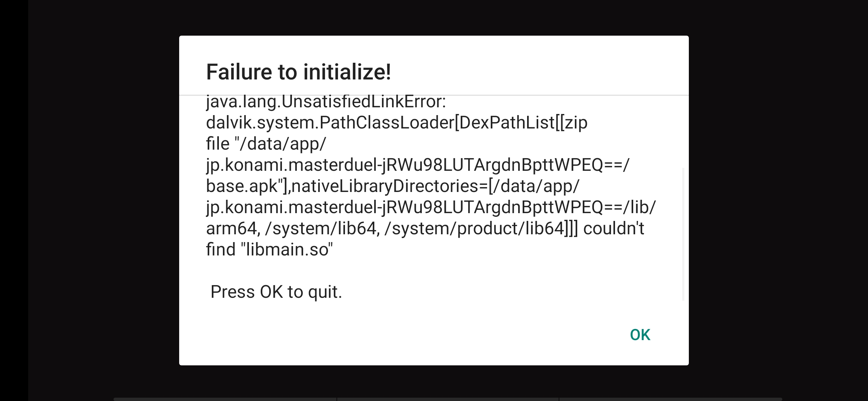The width and height of the screenshot is (868, 401).
Task: Tap the "libmain.so" filename in the error
Action: click(x=289, y=250)
